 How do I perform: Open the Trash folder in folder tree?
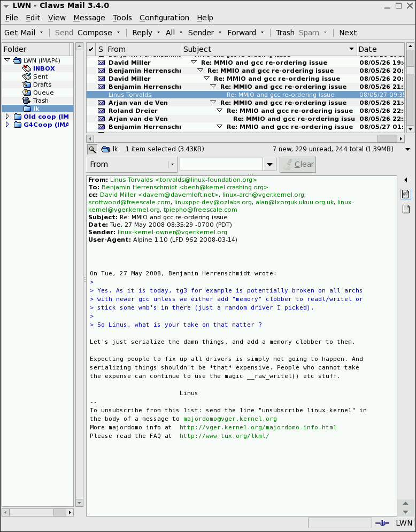point(41,101)
